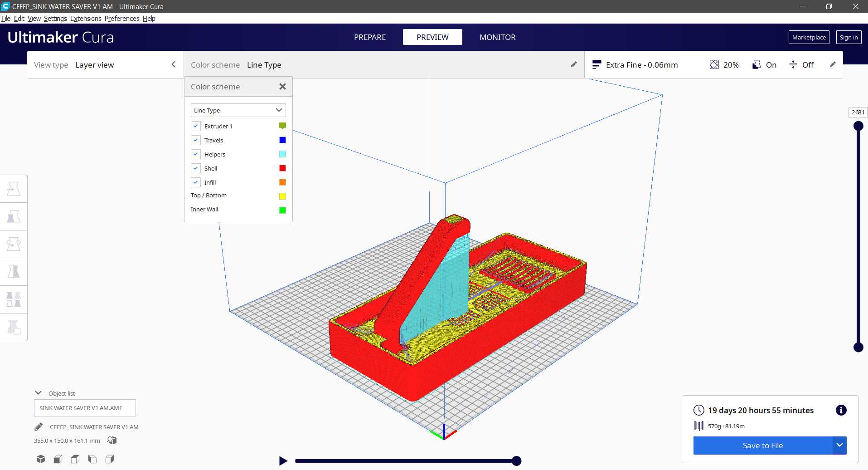
Task: Click the Extruder 1 color swatch
Action: 282,126
